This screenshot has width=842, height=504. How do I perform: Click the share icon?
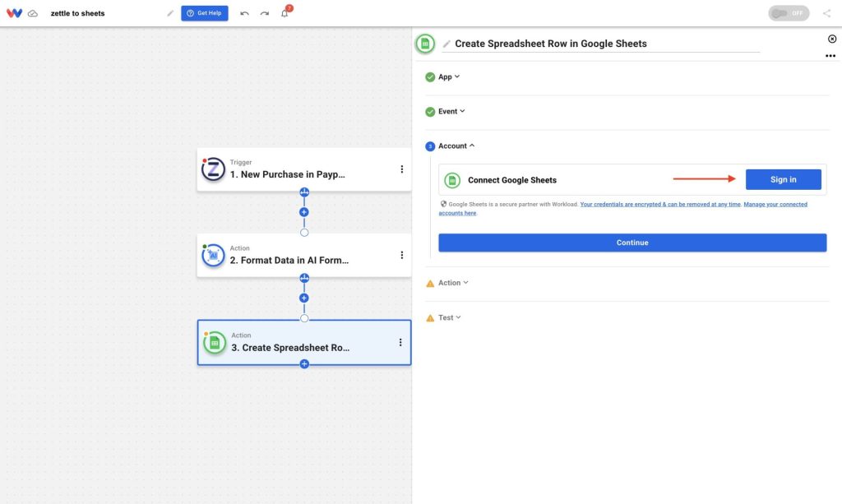[826, 13]
